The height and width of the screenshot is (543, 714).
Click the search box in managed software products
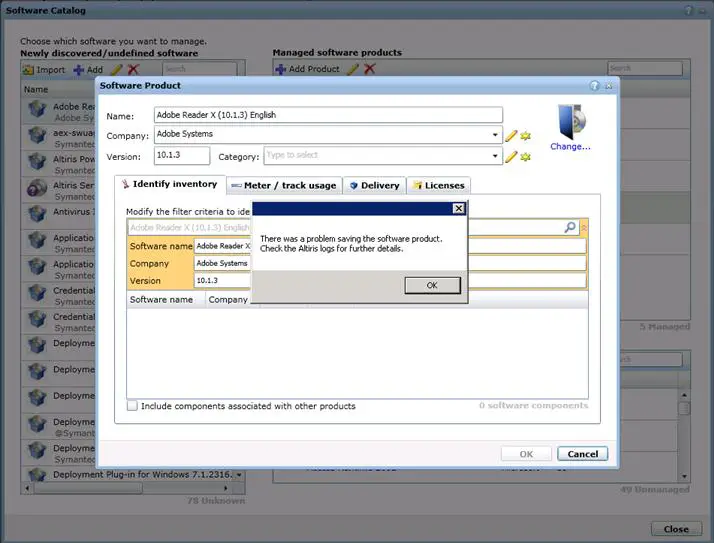pyautogui.click(x=645, y=68)
